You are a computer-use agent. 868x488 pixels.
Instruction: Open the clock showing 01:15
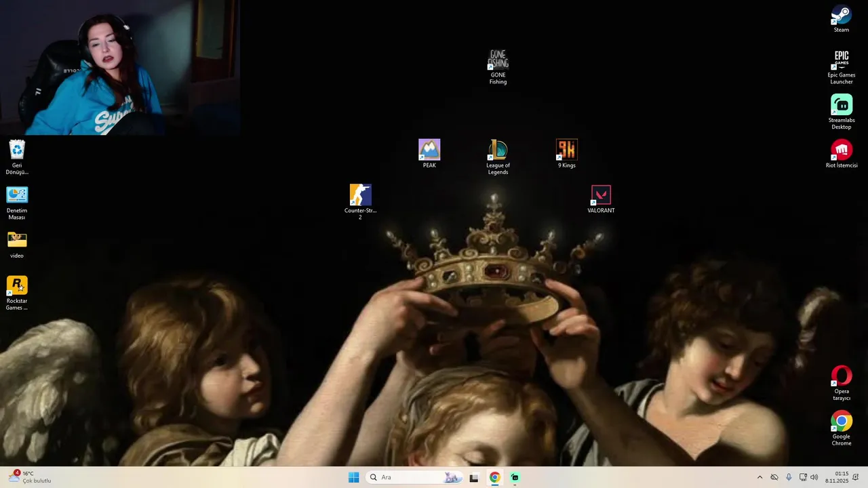(837, 477)
